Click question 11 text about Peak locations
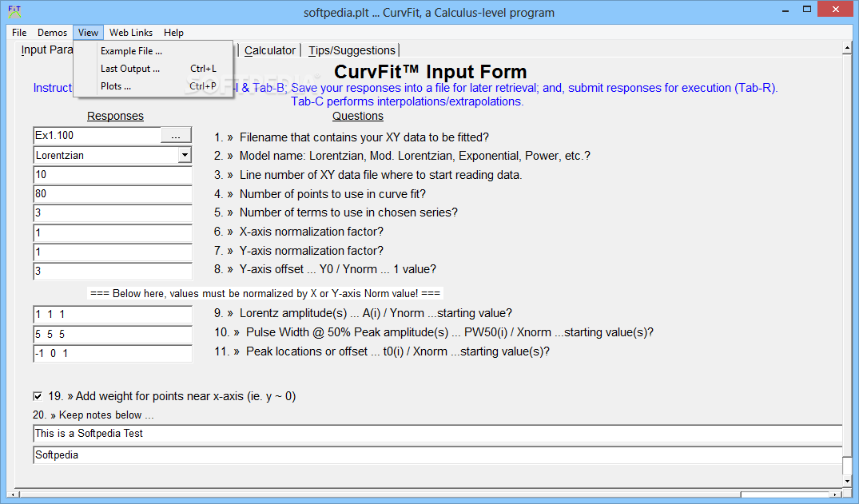This screenshot has width=859, height=504. coord(398,351)
